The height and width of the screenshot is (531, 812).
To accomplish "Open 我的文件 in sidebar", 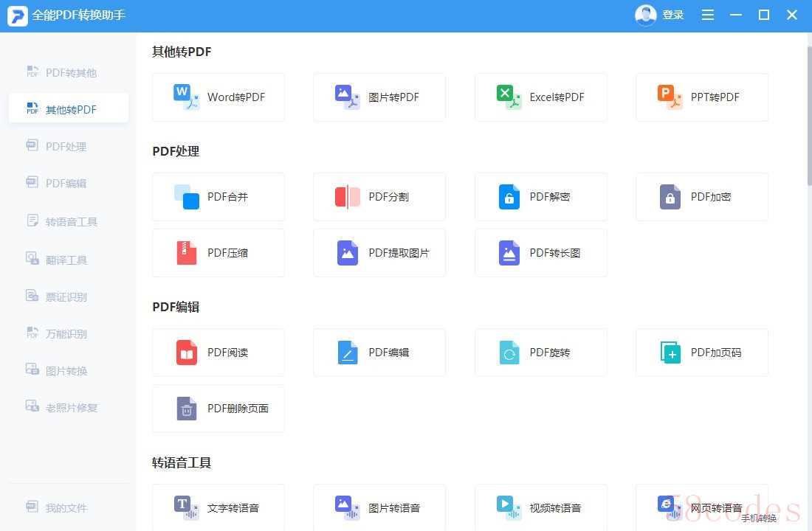I will 69,507.
